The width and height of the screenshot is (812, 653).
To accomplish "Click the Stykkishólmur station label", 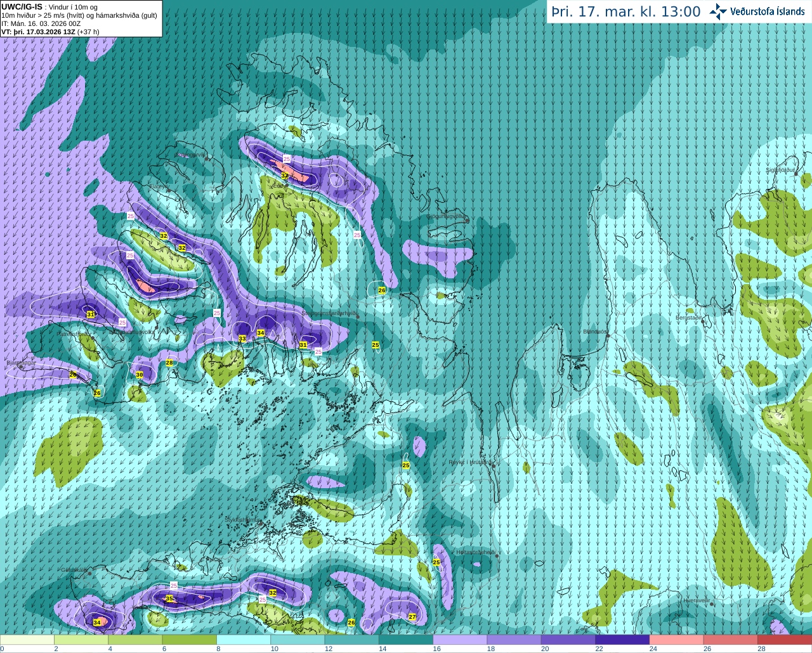I will click(x=242, y=519).
